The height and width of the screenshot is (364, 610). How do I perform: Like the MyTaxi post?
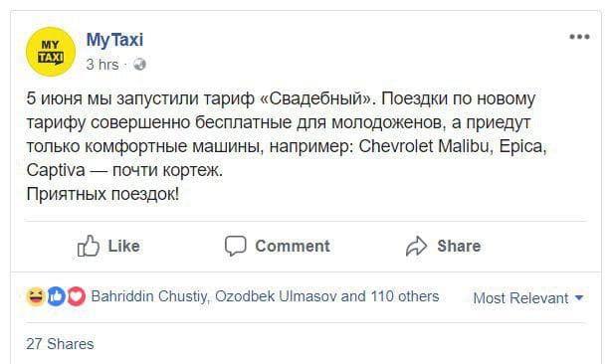pyautogui.click(x=108, y=246)
